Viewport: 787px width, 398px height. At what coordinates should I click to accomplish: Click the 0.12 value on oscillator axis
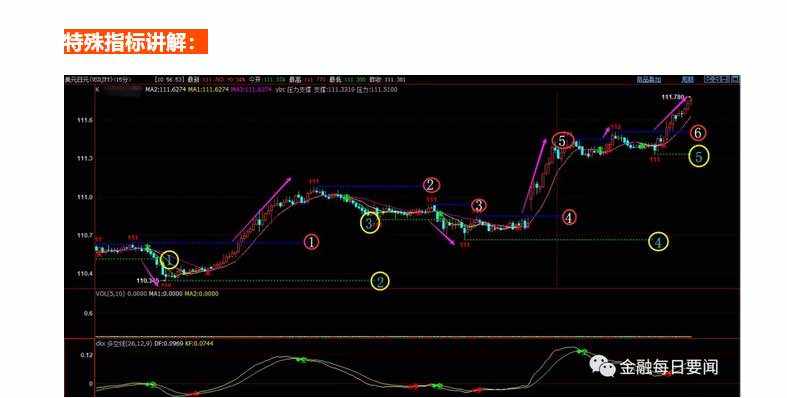pyautogui.click(x=86, y=355)
